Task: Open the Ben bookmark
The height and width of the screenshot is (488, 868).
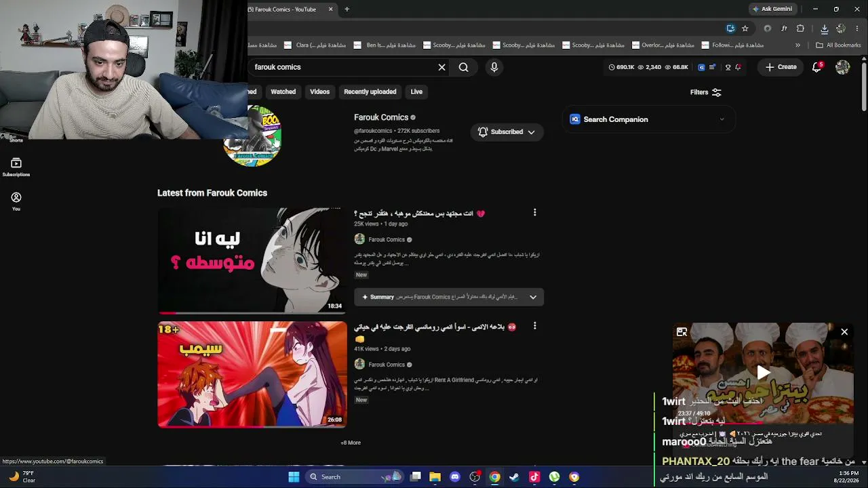Action: coord(385,45)
